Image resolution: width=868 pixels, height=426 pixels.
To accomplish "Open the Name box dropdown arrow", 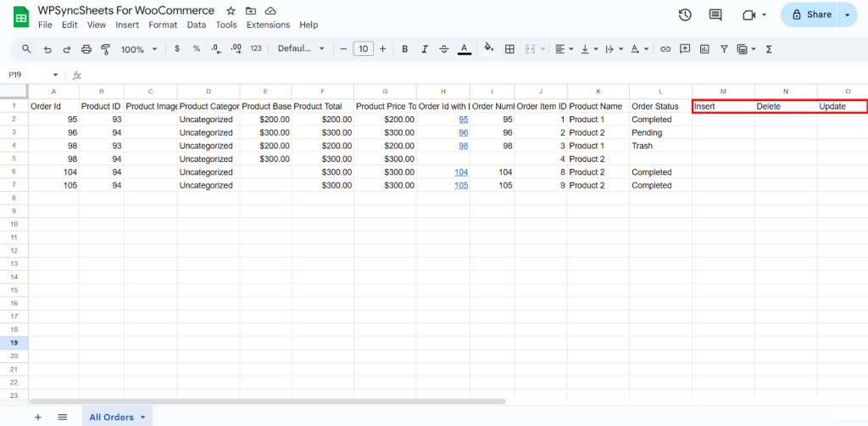I will coord(55,76).
